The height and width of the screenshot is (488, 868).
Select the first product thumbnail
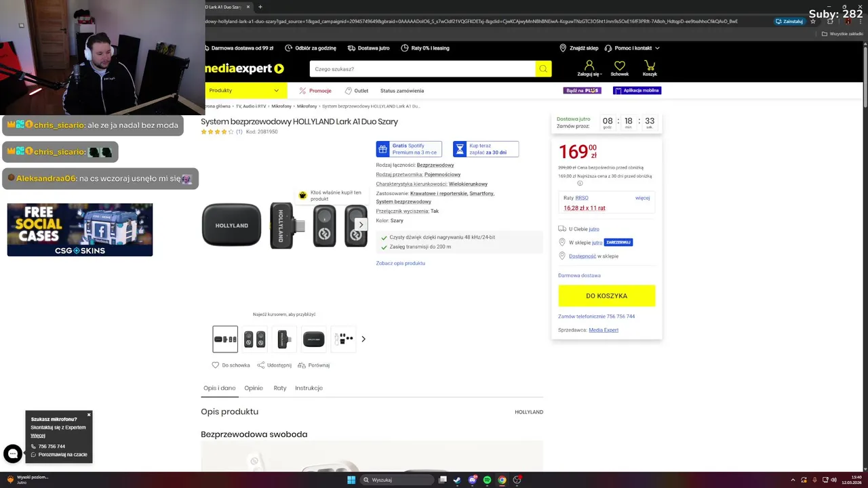225,339
